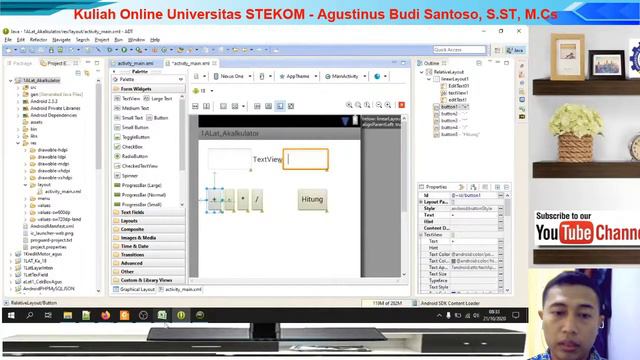Pick the RadioButton widget in palette

pyautogui.click(x=131, y=156)
